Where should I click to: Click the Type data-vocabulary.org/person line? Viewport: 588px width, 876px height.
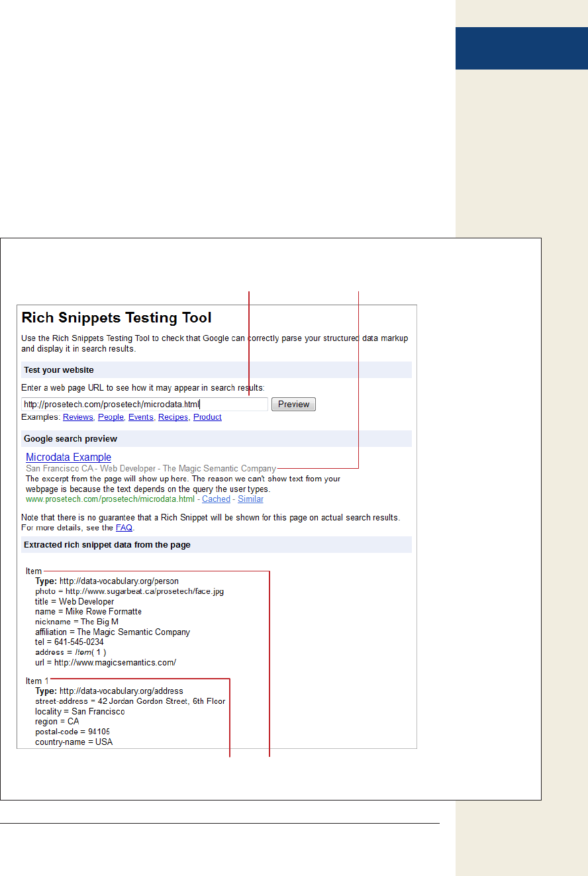tap(107, 581)
